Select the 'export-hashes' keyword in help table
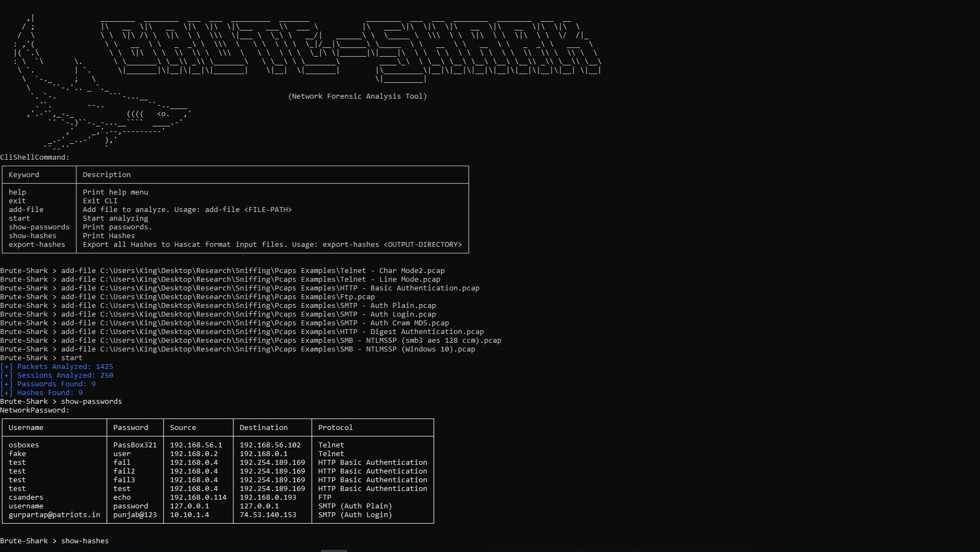Viewport: 980px width, 552px height. [x=37, y=245]
